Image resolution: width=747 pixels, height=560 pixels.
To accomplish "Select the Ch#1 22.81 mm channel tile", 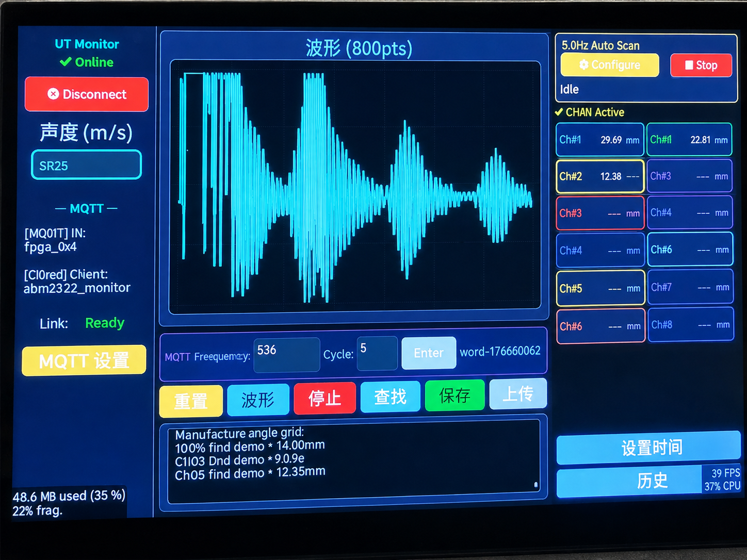I will click(x=689, y=139).
